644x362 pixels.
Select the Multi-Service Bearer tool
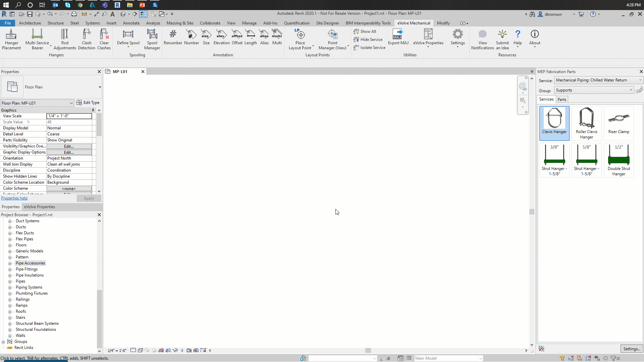click(37, 39)
